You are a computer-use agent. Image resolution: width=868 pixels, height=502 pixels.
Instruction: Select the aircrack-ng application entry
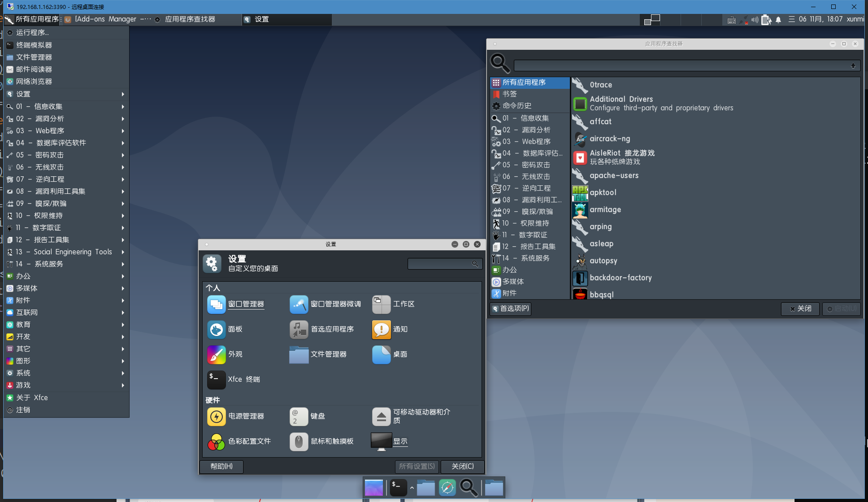[609, 139]
